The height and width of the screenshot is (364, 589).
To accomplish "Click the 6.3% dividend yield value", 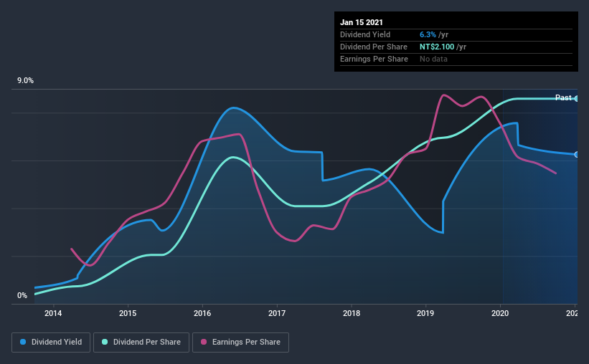I will pos(428,34).
